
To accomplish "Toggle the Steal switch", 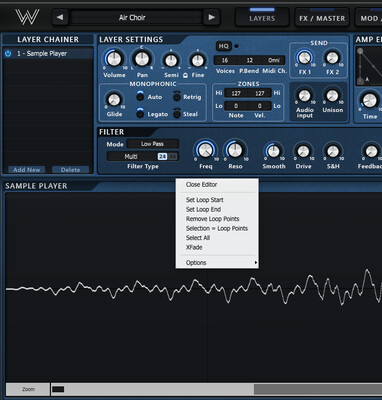I will point(177,114).
